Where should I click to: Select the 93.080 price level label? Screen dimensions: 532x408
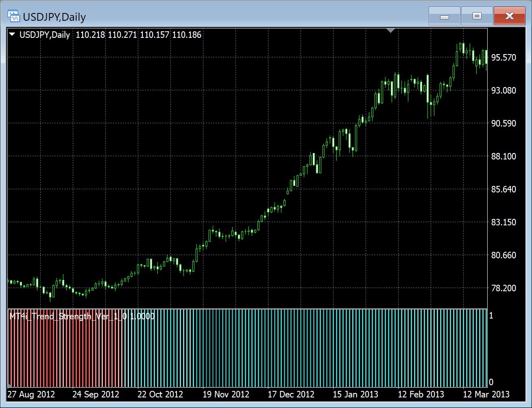click(504, 90)
